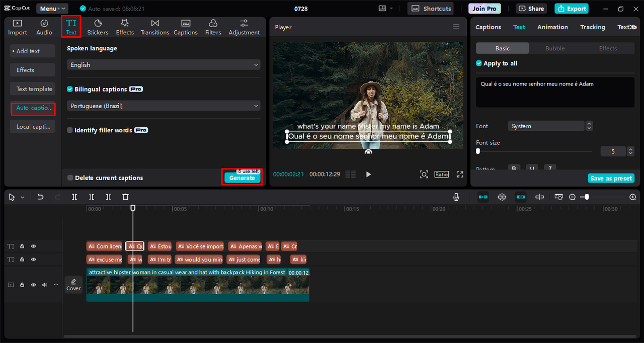Uncheck Bilingual captions
This screenshot has width=644, height=343.
pos(70,89)
